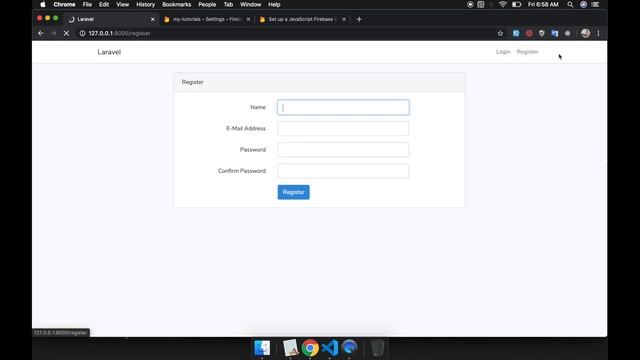The height and width of the screenshot is (360, 640).
Task: Click the browser forward arrow
Action: pyautogui.click(x=53, y=33)
